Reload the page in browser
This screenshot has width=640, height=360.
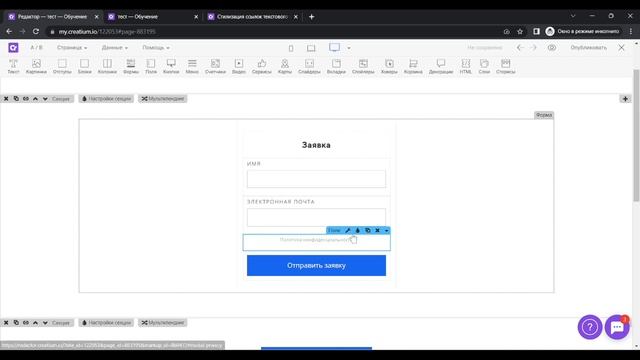tap(36, 31)
